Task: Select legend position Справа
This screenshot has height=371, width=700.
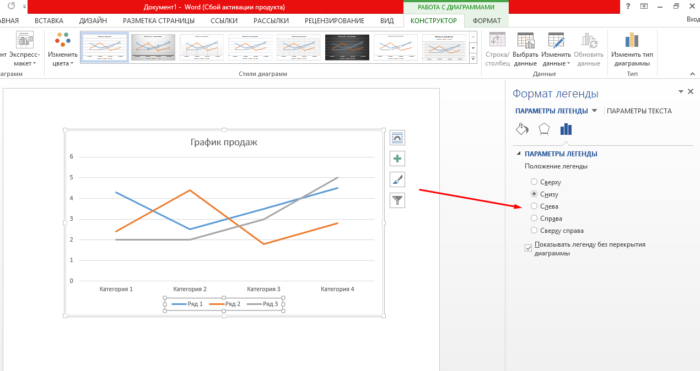Action: click(534, 218)
